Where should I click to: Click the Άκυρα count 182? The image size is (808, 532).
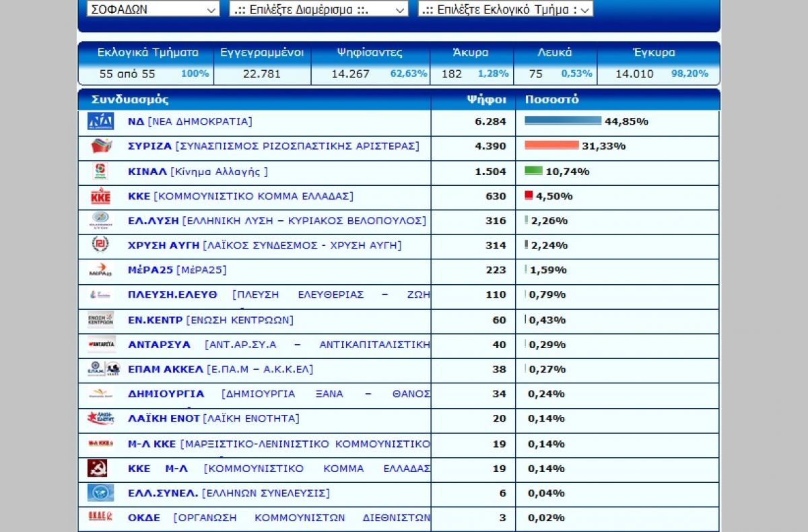[452, 74]
